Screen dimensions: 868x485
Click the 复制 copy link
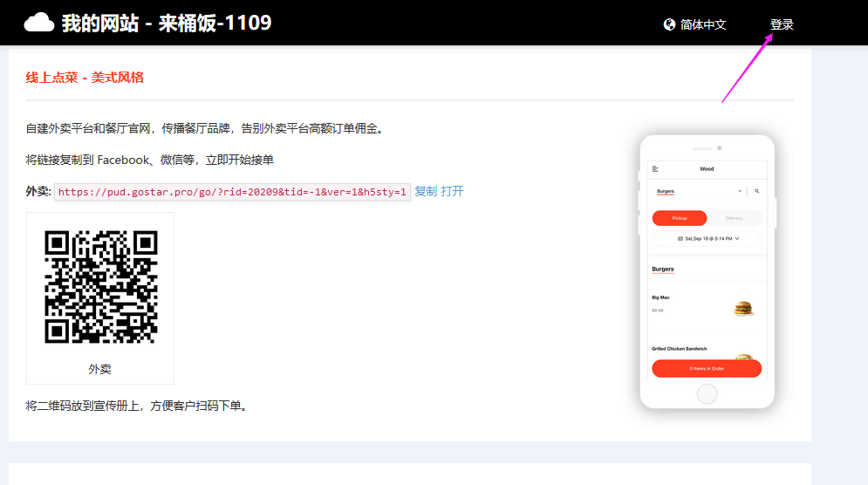[x=426, y=191]
